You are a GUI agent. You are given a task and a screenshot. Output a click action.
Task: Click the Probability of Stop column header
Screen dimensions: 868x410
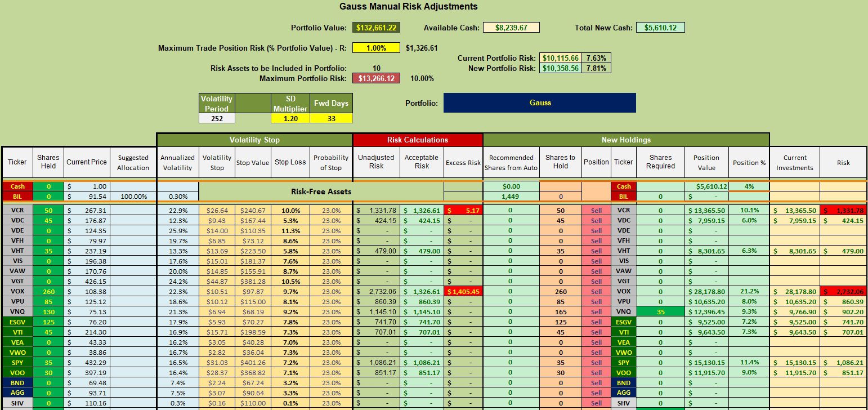pos(331,162)
